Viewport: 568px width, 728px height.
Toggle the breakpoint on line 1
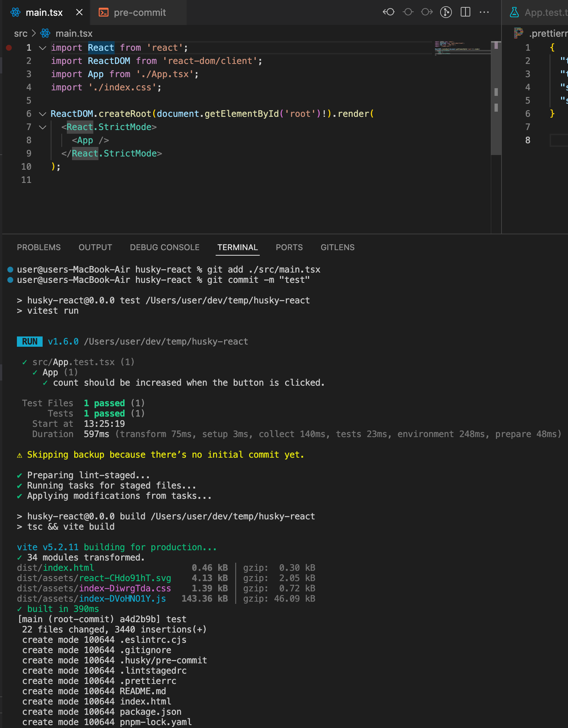[x=9, y=48]
